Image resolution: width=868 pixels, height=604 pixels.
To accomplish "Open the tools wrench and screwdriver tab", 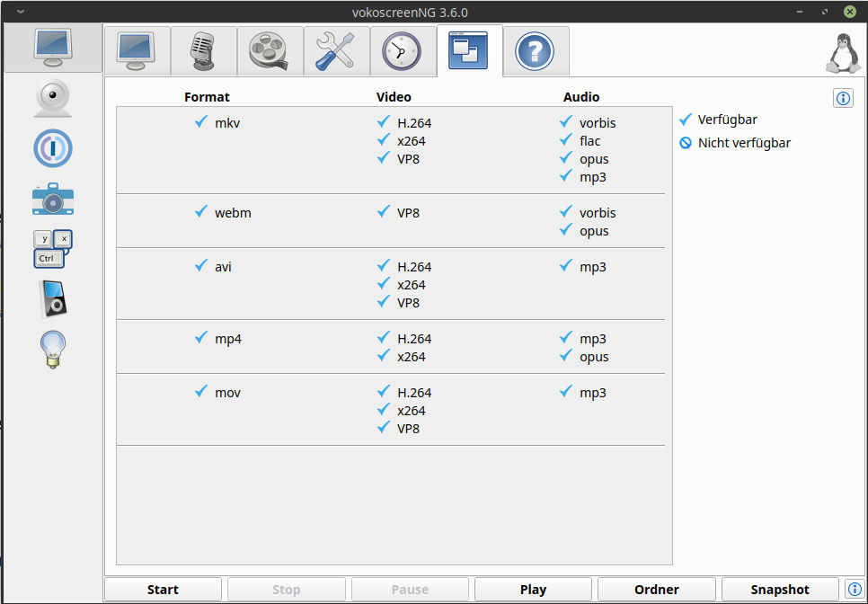I will [x=337, y=51].
